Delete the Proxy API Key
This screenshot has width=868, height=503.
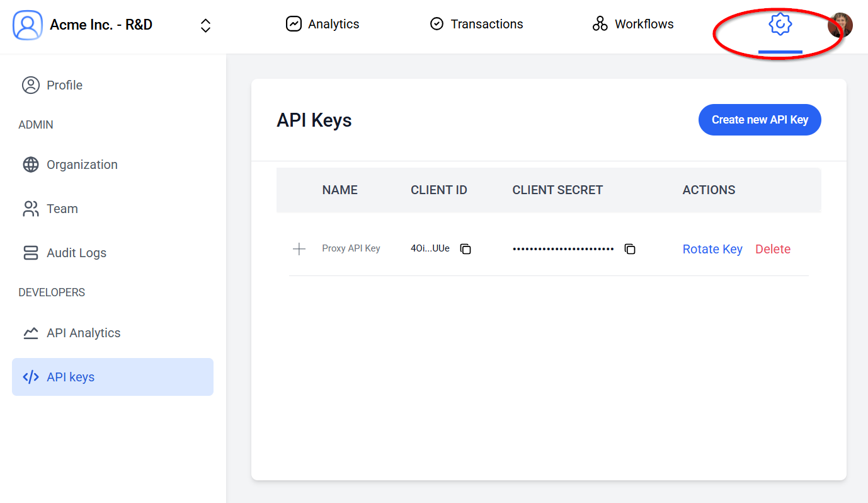(772, 249)
